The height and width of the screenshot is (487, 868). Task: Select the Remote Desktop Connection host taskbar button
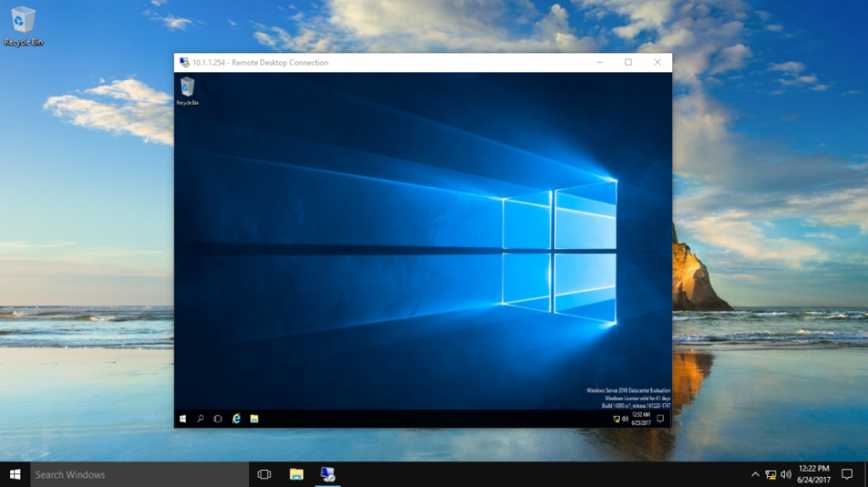328,474
